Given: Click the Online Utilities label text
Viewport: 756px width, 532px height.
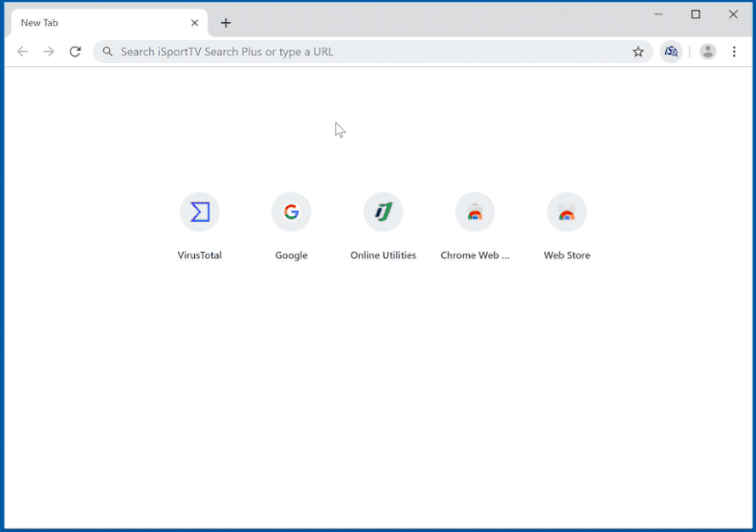Looking at the screenshot, I should 384,255.
